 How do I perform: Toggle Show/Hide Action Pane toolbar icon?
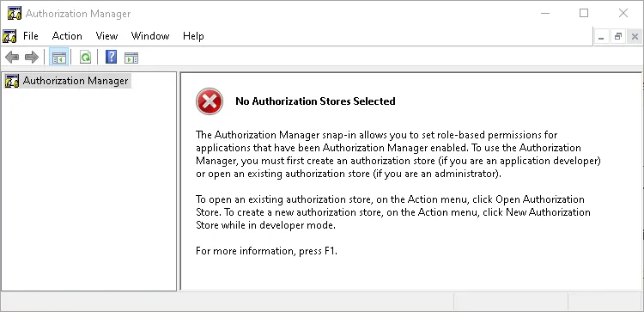(x=131, y=58)
